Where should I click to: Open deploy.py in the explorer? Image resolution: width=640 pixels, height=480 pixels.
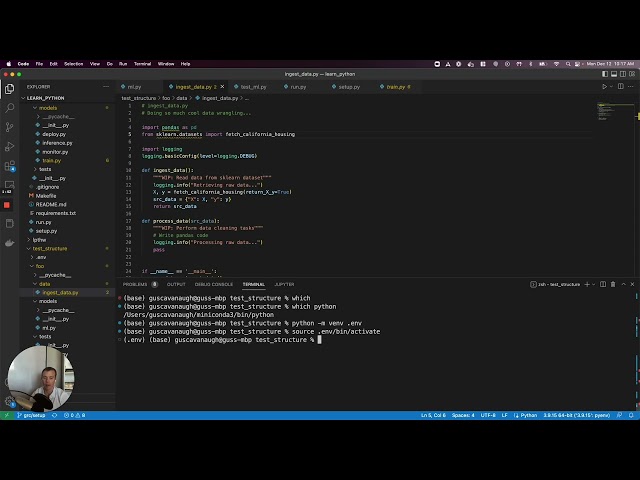54,134
